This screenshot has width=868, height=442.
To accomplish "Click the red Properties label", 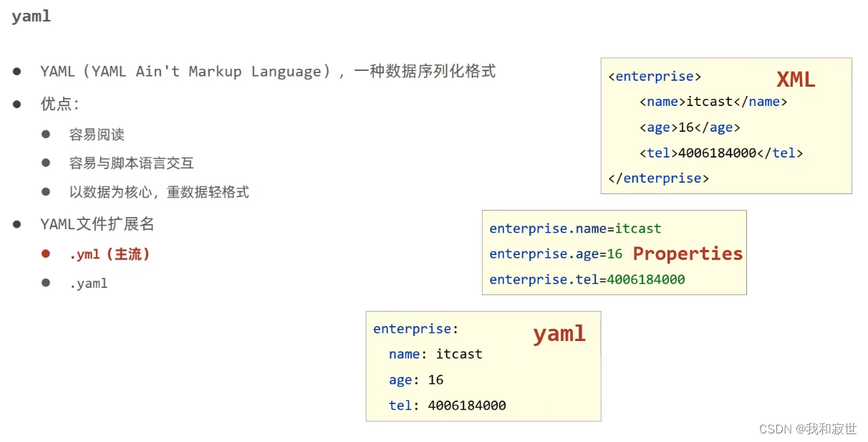I will point(688,254).
